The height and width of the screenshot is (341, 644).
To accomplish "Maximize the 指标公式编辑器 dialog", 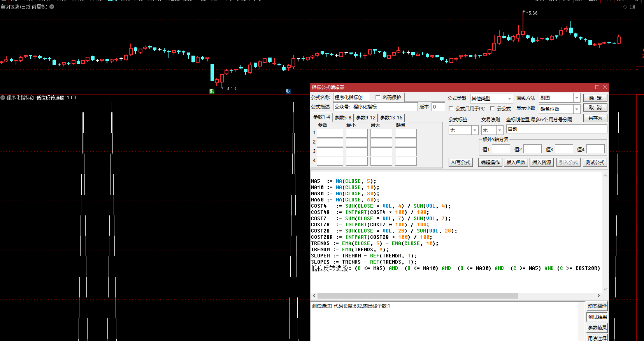I will tap(597, 87).
